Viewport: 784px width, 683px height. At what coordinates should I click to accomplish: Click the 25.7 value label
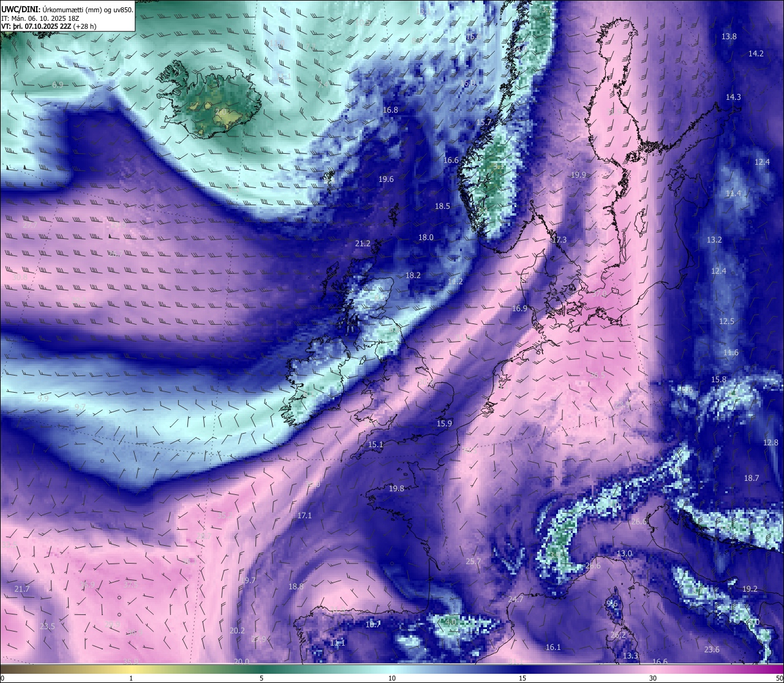pyautogui.click(x=473, y=562)
